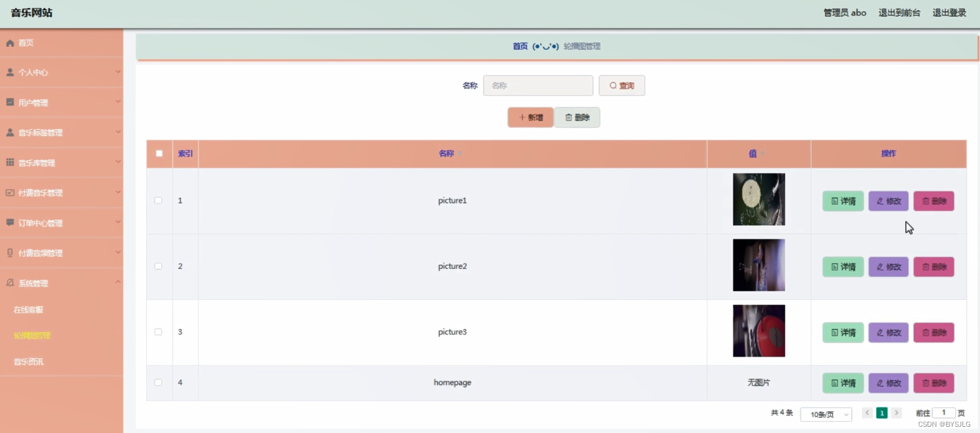Click the 音乐网站 site title
Image resolution: width=980 pixels, height=433 pixels.
coord(32,12)
